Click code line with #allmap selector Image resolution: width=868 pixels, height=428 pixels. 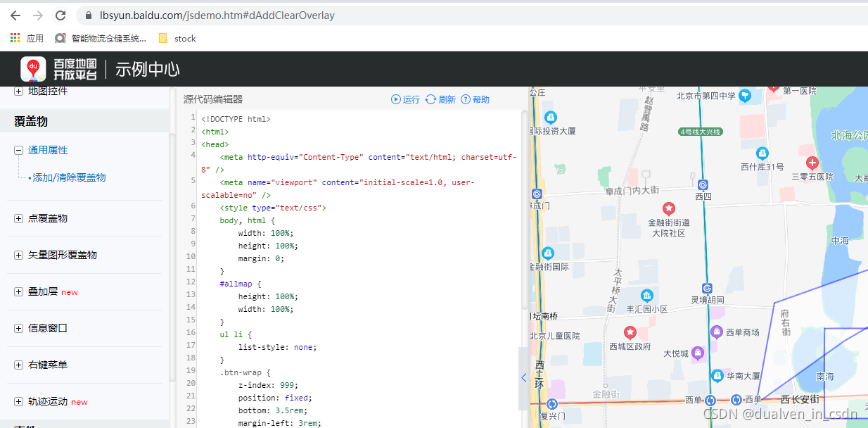click(x=240, y=284)
